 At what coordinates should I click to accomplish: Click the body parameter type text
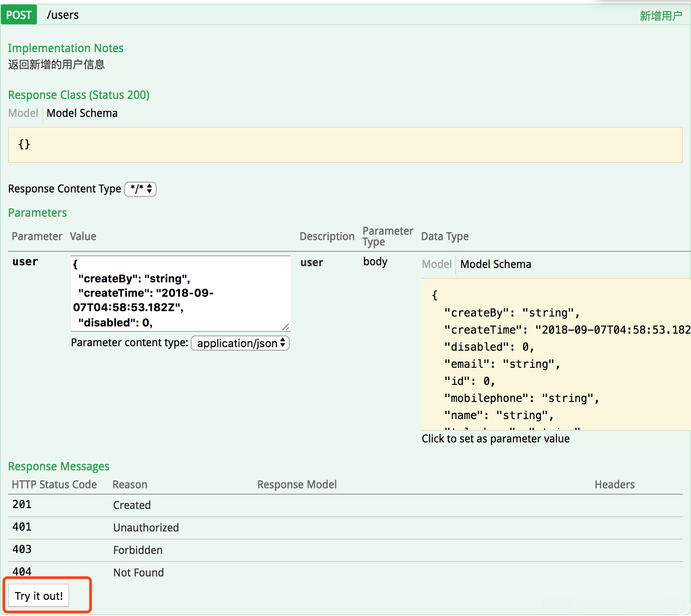tap(375, 262)
